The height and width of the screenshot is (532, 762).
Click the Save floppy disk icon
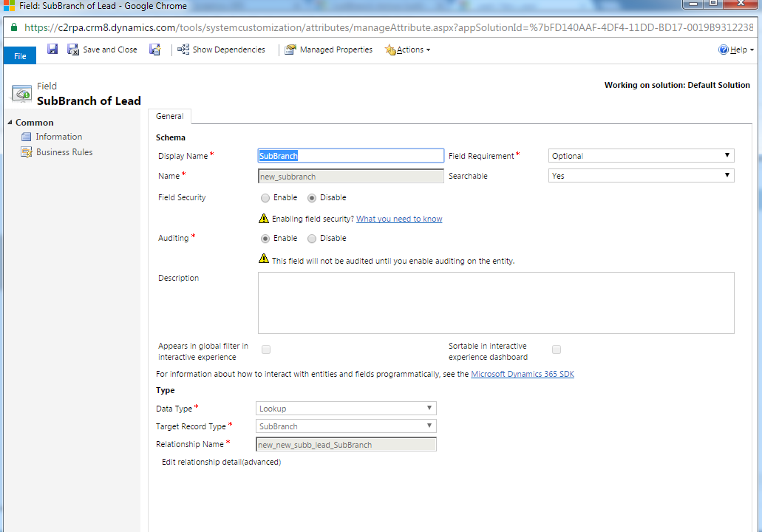click(x=52, y=49)
